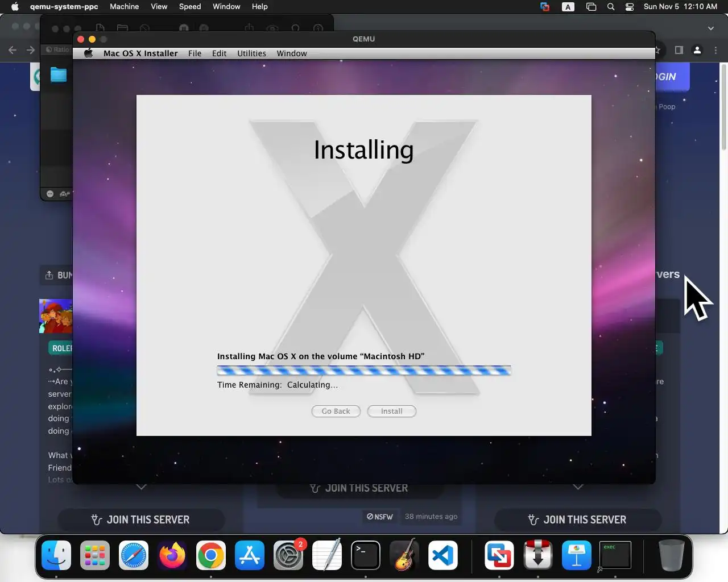Open the App Store from the Dock
Image resolution: width=728 pixels, height=582 pixels.
click(x=250, y=555)
